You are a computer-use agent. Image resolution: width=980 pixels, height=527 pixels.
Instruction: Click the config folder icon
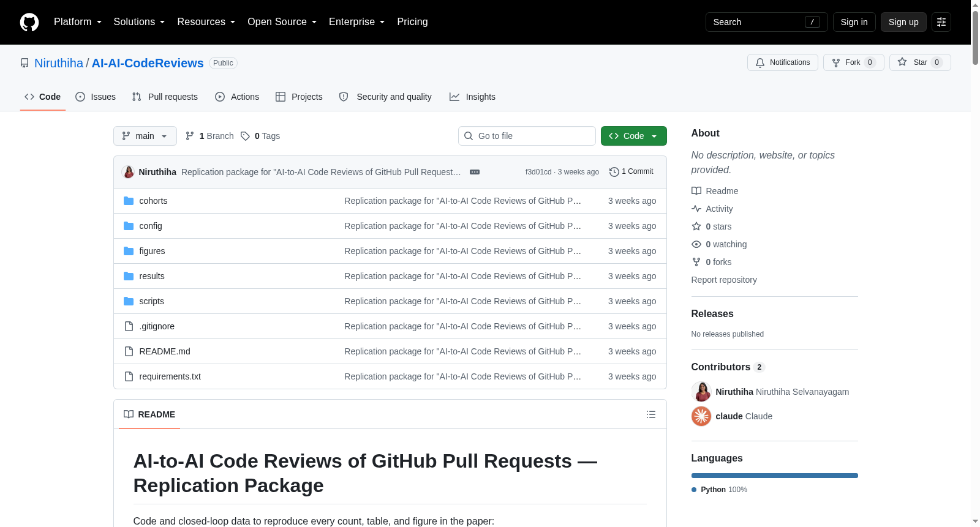coord(129,226)
